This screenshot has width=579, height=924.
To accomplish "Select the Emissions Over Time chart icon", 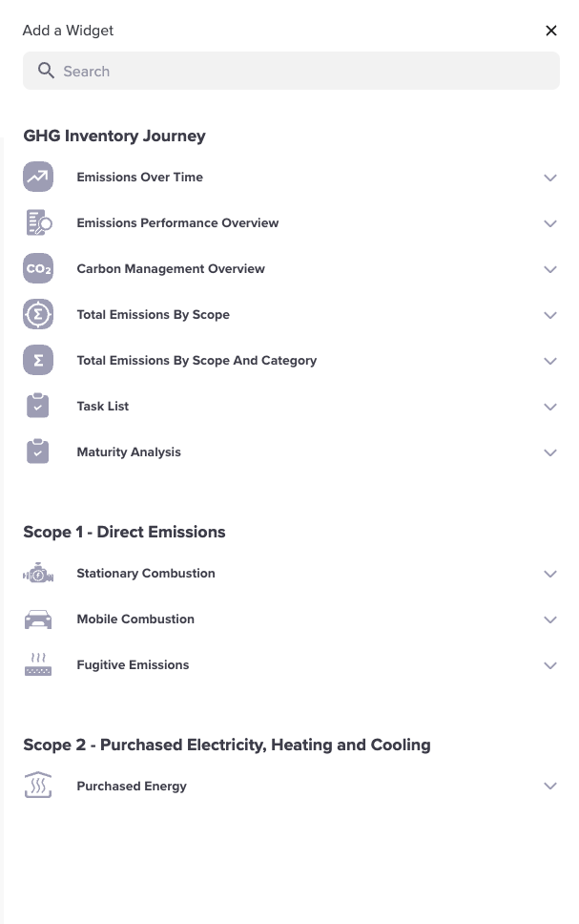I will coord(38,177).
